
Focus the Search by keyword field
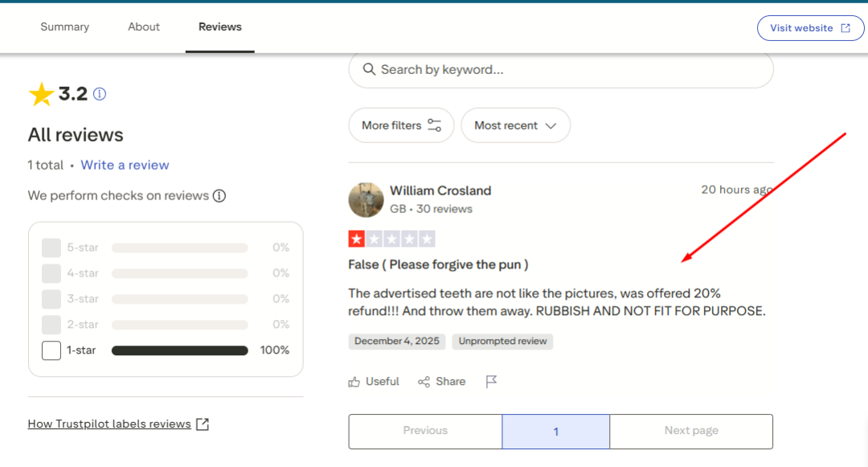[x=561, y=70]
